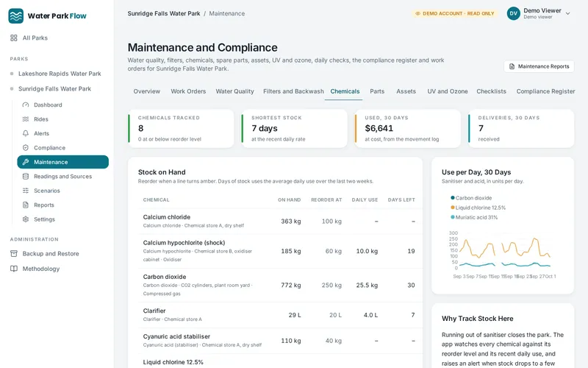Switch to the Assets tab
The height and width of the screenshot is (368, 588).
click(406, 91)
